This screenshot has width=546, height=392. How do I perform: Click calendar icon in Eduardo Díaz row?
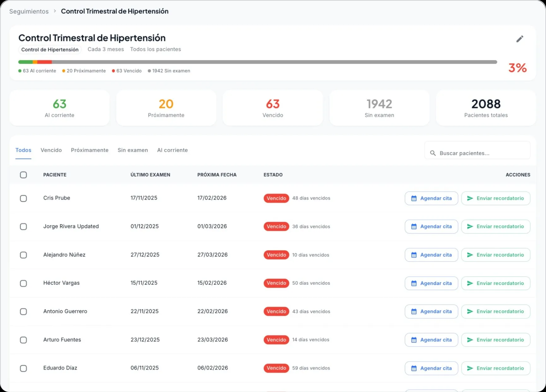(x=414, y=368)
